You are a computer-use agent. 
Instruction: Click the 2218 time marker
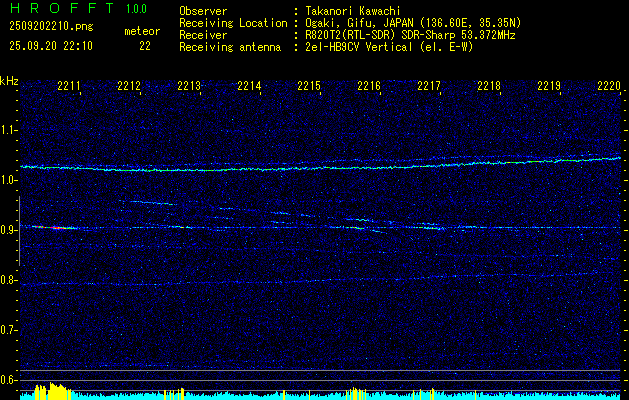click(x=489, y=86)
